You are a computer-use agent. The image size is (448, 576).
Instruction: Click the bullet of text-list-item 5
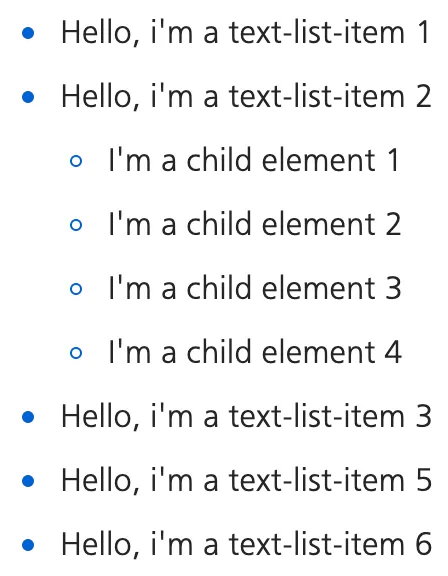28,481
